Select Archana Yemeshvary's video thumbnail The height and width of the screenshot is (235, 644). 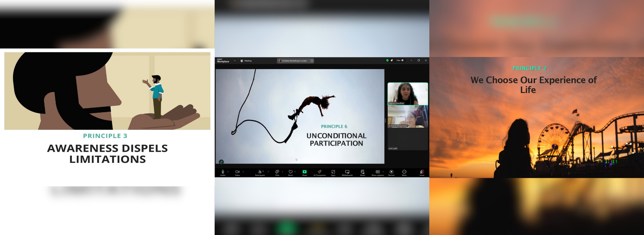click(x=408, y=116)
